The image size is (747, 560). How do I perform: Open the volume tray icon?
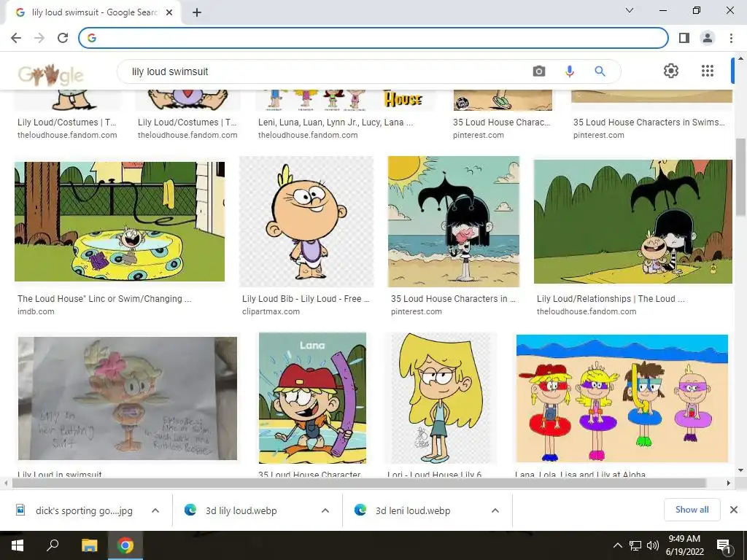653,545
